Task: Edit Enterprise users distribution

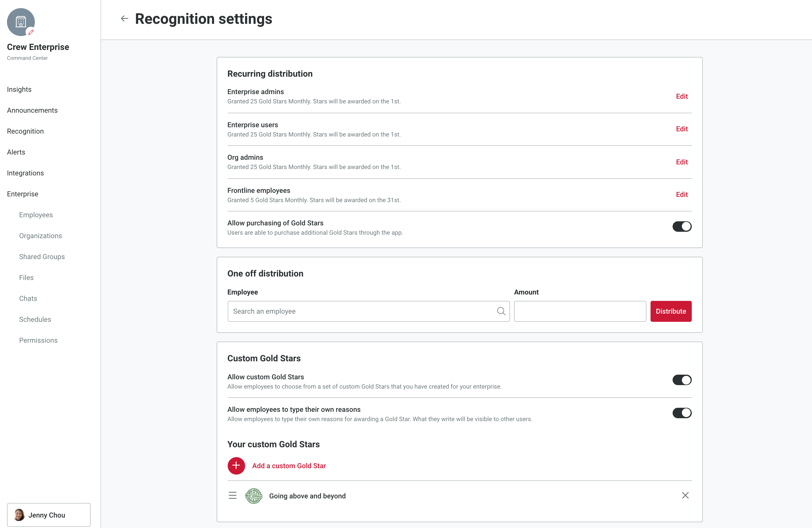Action: pos(682,129)
